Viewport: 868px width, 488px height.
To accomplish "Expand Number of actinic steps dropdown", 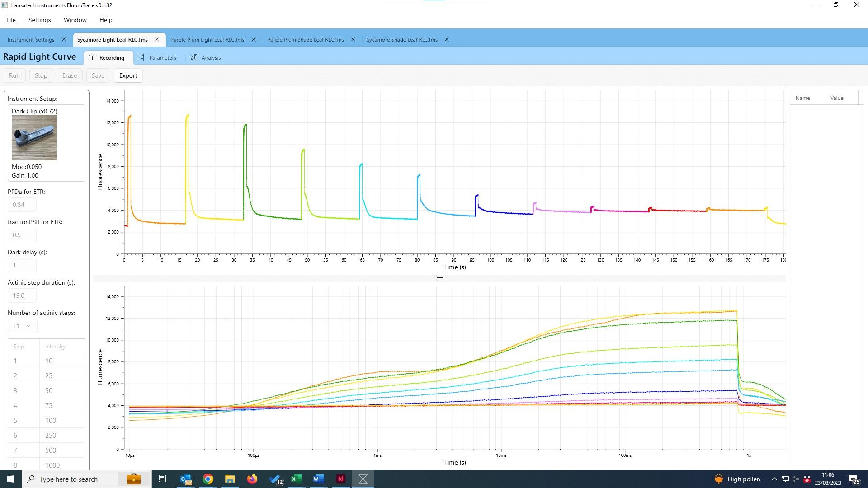I will coord(22,326).
